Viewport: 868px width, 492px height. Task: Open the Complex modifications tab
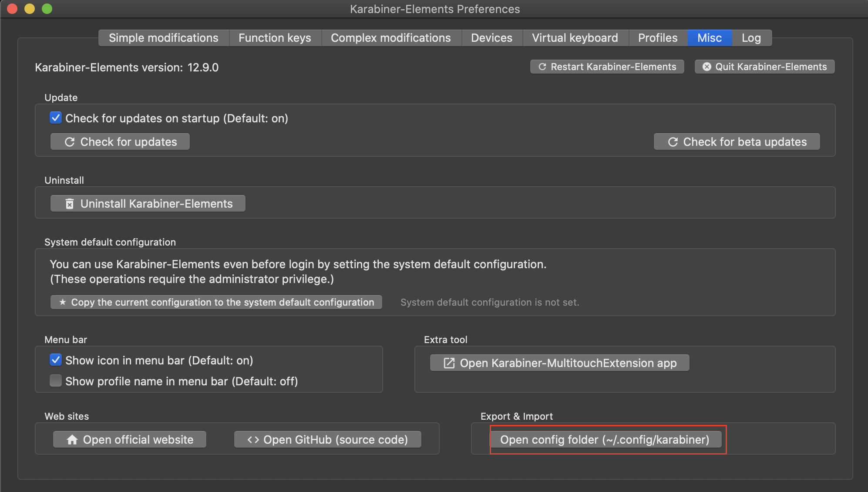pyautogui.click(x=390, y=38)
